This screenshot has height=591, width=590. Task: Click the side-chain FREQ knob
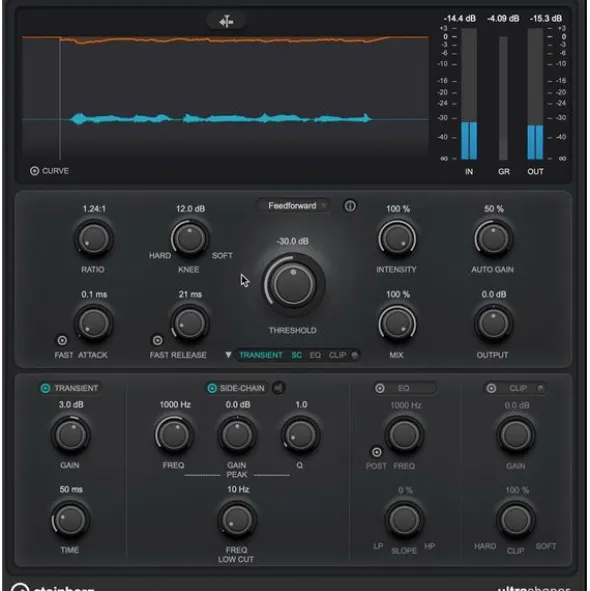(x=174, y=435)
